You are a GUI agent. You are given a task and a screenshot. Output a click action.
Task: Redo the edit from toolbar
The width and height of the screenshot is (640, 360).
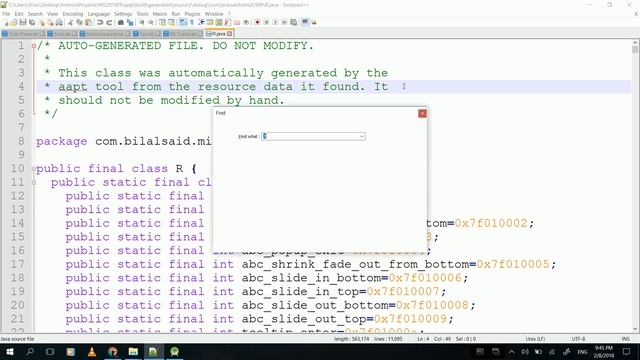[109, 22]
